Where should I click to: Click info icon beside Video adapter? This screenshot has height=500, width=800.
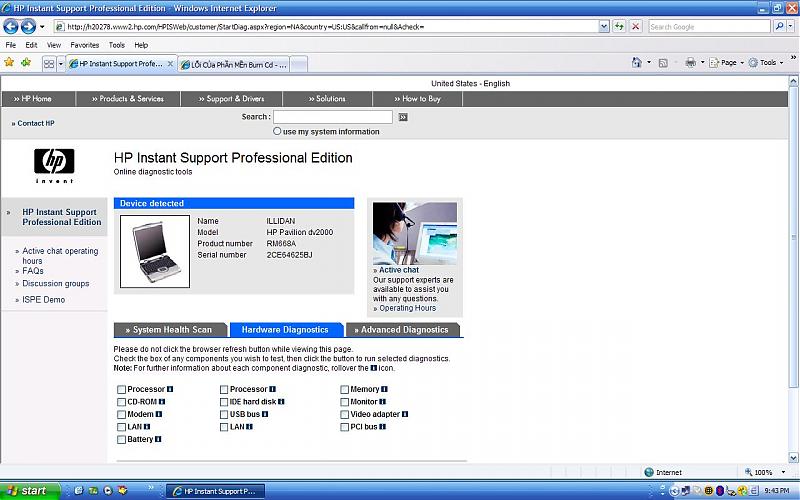point(405,414)
